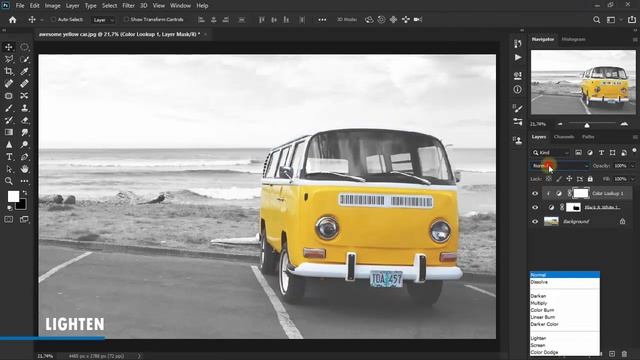Switch to the Paths tab
The image size is (640, 360).
pos(588,137)
